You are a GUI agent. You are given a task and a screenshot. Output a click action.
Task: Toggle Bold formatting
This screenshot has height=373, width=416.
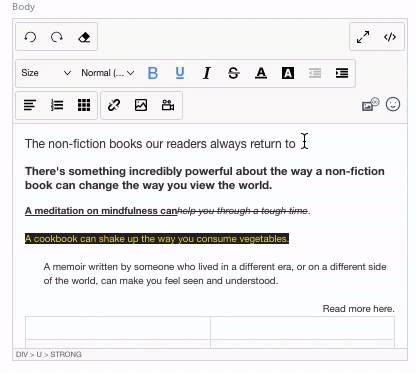(153, 73)
